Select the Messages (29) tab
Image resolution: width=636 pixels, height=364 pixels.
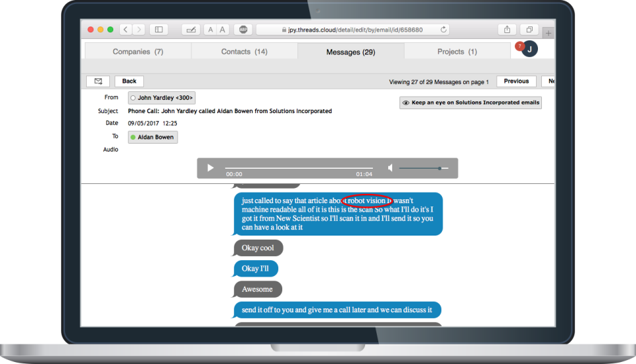coord(351,52)
